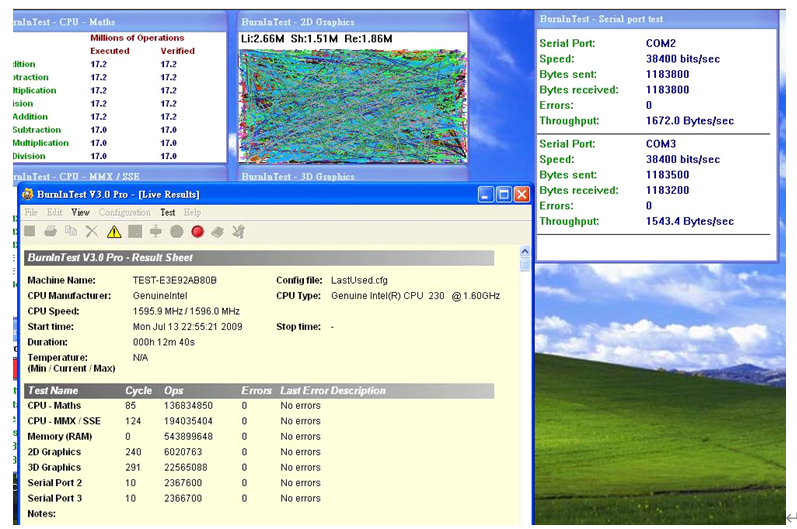Open the Configuration menu
The image size is (797, 529).
tap(125, 212)
